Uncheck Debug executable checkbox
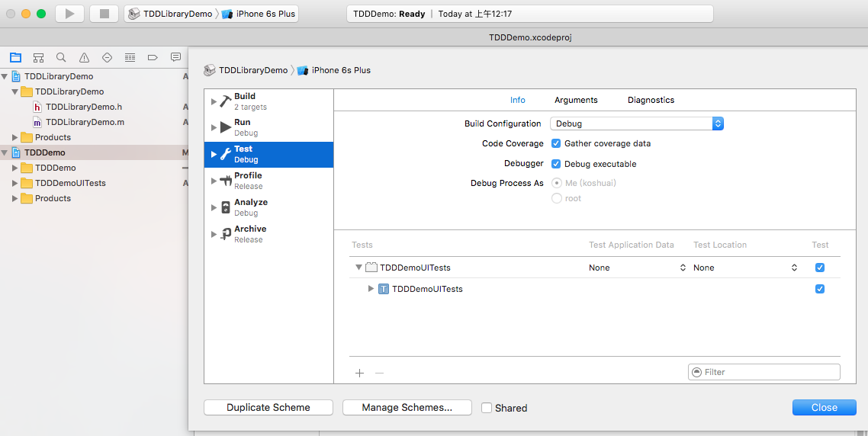This screenshot has width=868, height=436. [x=556, y=164]
